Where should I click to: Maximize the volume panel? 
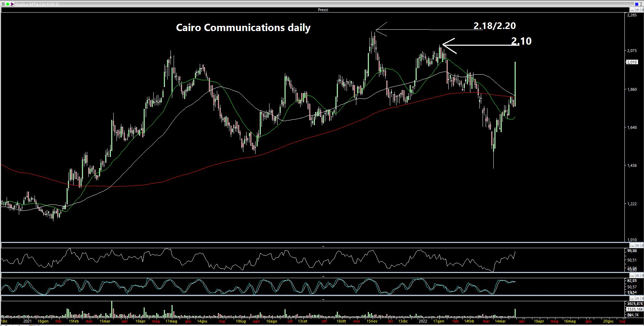637,298
